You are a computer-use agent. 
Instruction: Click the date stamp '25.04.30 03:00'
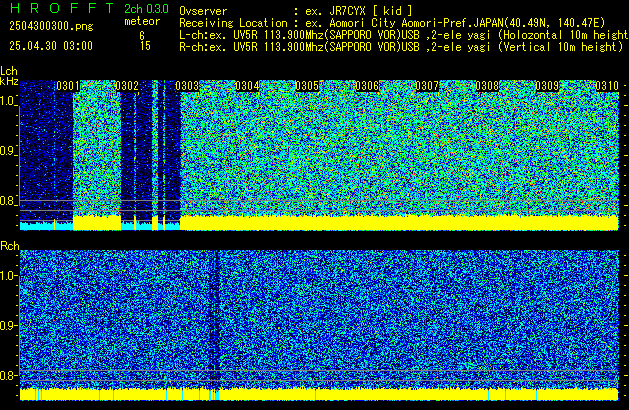point(51,46)
